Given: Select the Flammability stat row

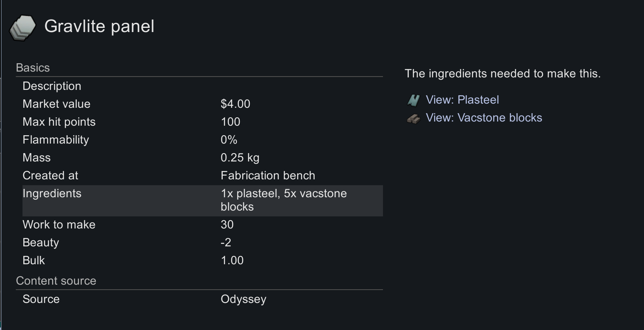Looking at the screenshot, I should click(202, 140).
